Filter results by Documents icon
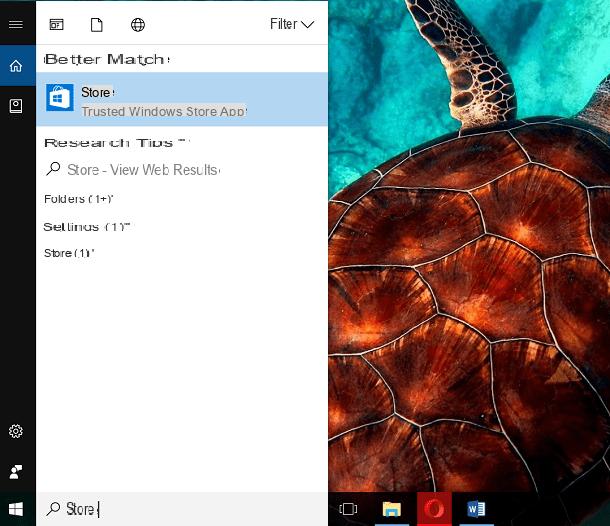Viewport: 610px width, 526px height. pos(96,25)
